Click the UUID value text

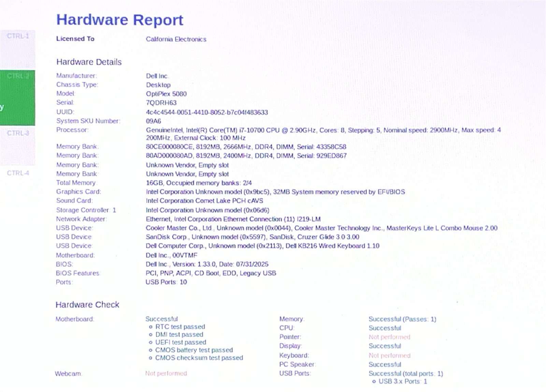click(x=207, y=112)
